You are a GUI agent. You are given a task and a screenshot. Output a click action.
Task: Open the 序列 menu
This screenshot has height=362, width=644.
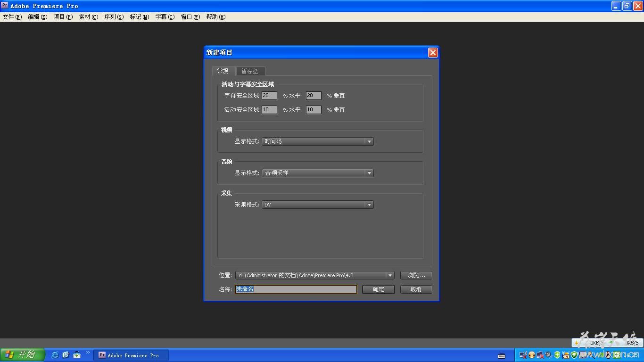[114, 17]
